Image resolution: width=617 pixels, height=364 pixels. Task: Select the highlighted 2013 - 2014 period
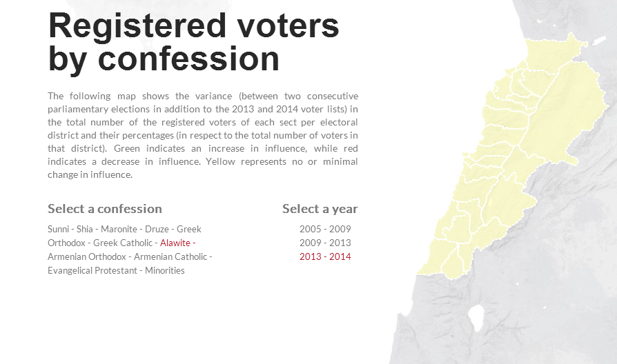325,256
